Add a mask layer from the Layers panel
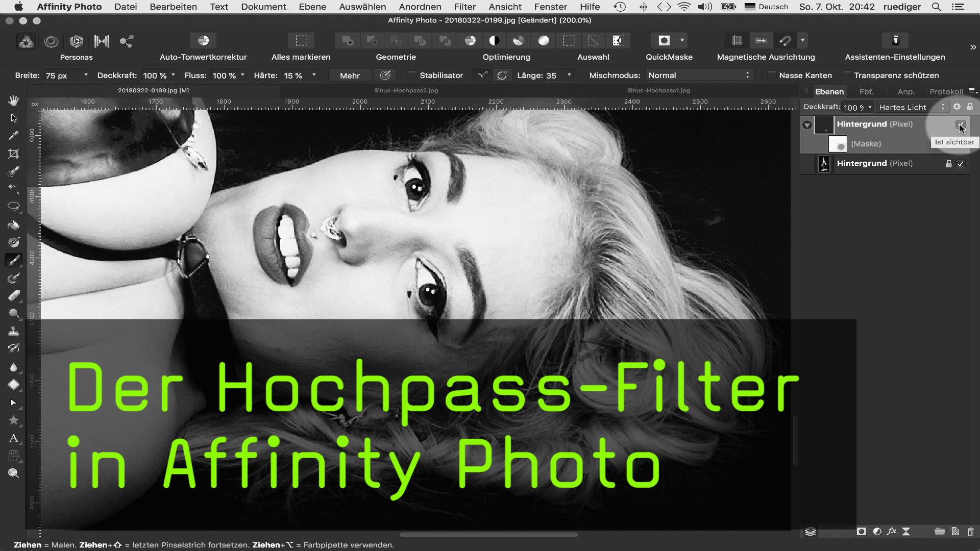This screenshot has height=551, width=980. (x=861, y=531)
